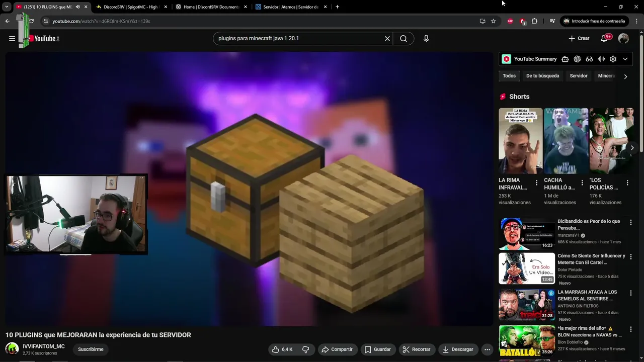Click the Suscribirme button
The width and height of the screenshot is (644, 362).
point(91,349)
